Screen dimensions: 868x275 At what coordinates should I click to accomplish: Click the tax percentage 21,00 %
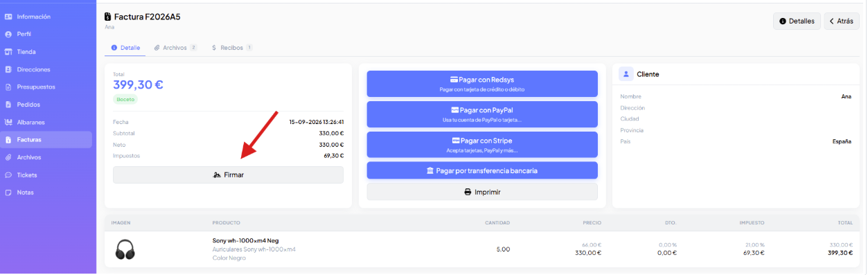754,245
